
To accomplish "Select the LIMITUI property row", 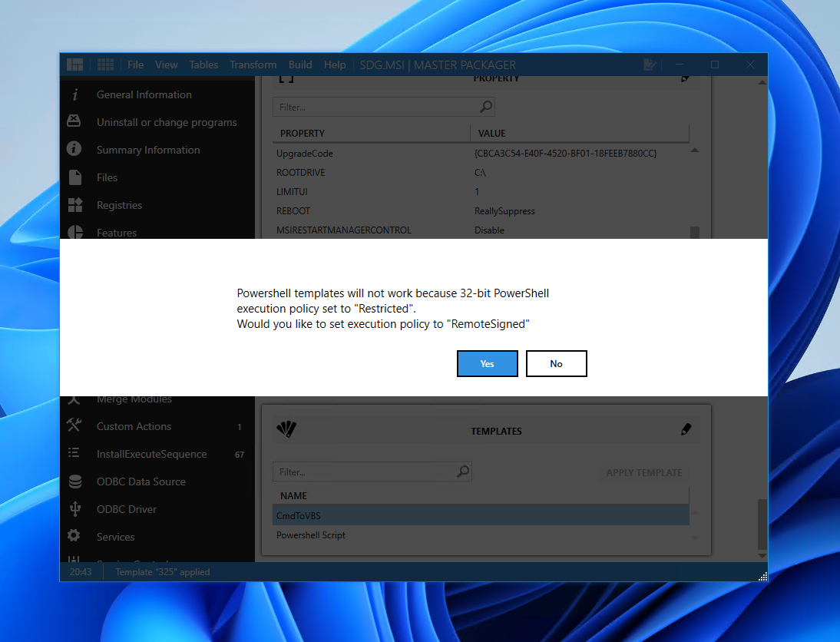I will [x=481, y=192].
